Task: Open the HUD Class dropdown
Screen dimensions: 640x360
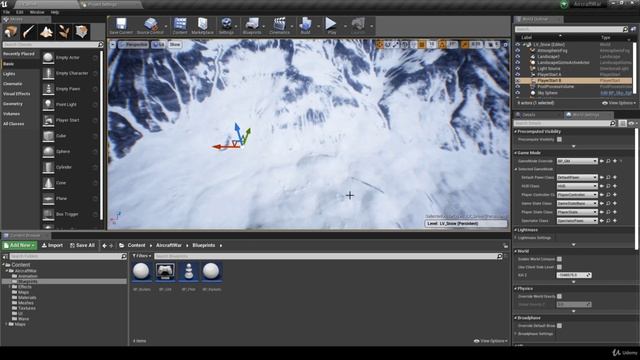Action: click(577, 186)
